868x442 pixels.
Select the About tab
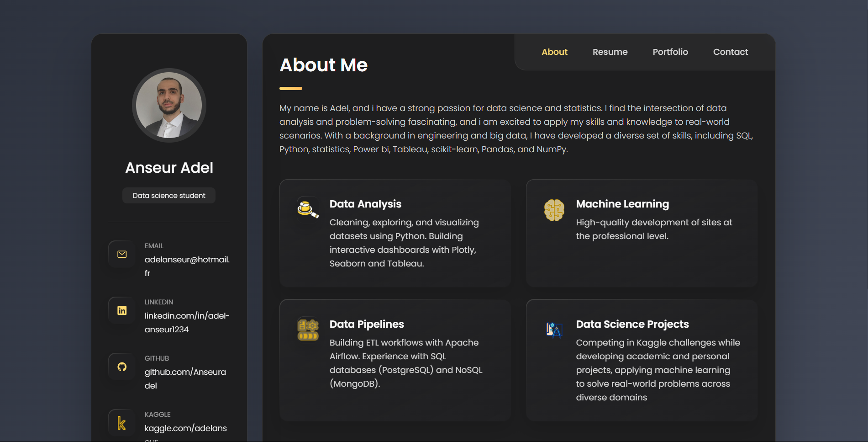(x=554, y=52)
